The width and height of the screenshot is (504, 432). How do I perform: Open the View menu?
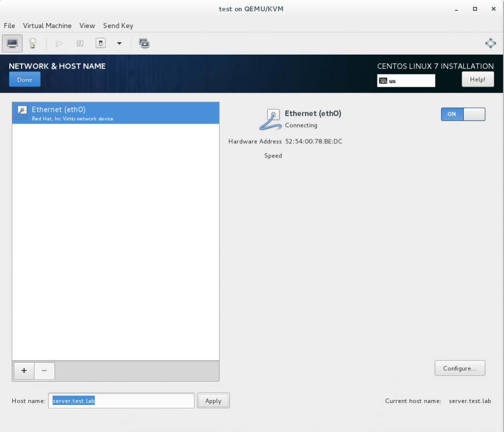(87, 26)
